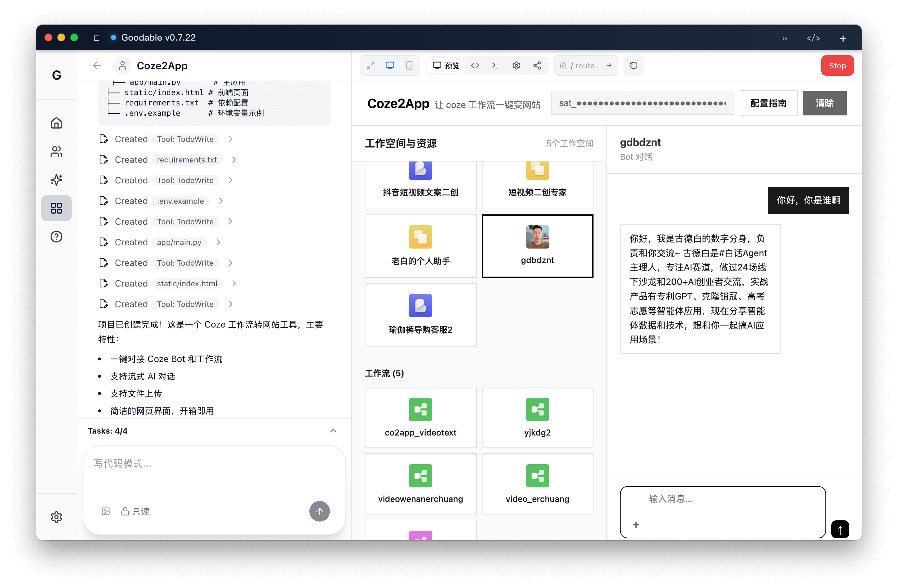Select the apps grid icon in sidebar
Image resolution: width=898 pixels, height=588 pixels.
56,208
